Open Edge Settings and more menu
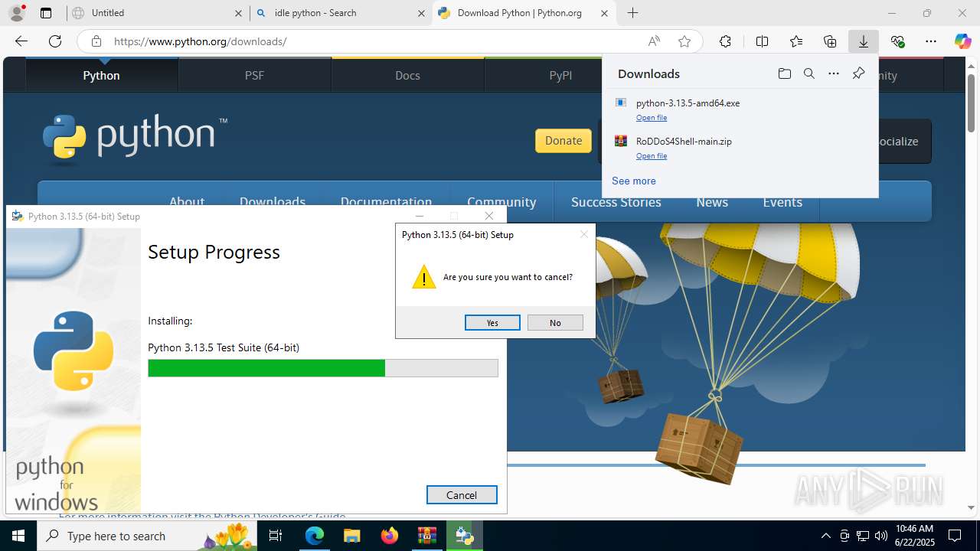This screenshot has width=980, height=551. pyautogui.click(x=931, y=41)
